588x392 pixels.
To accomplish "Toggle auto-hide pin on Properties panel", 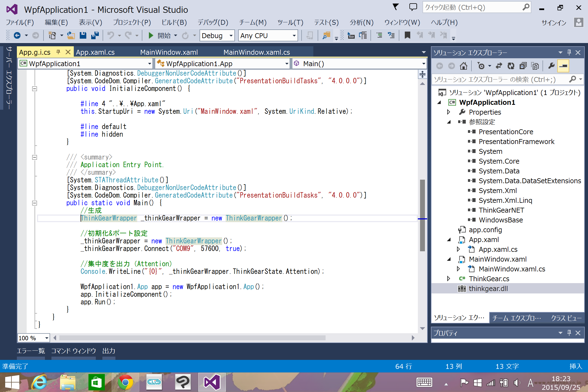I will tap(569, 333).
